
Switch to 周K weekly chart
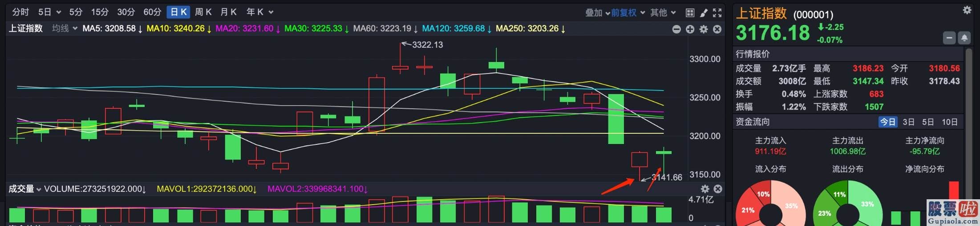(x=203, y=12)
